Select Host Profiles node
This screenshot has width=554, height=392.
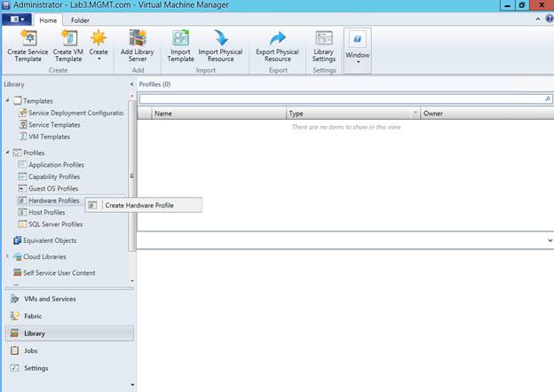[x=42, y=212]
